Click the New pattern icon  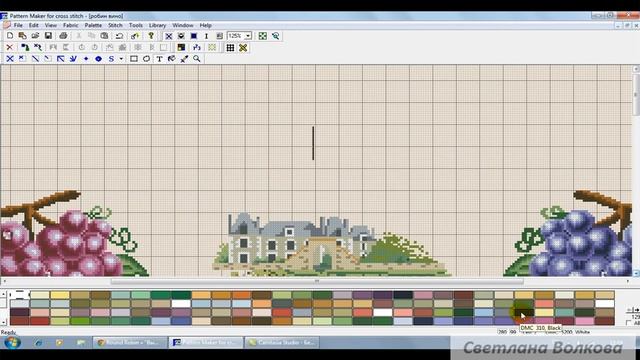pyautogui.click(x=10, y=36)
